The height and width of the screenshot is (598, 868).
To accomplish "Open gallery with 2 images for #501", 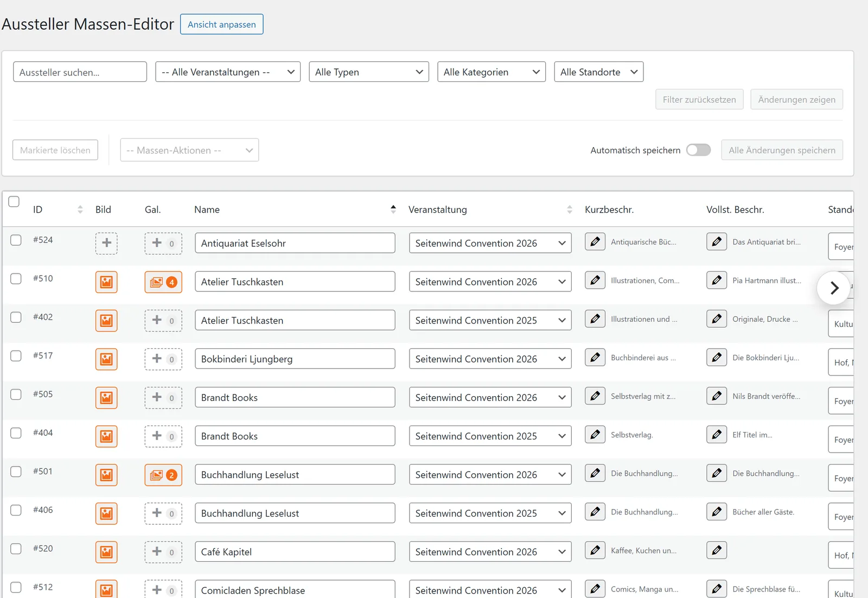I will pos(163,475).
